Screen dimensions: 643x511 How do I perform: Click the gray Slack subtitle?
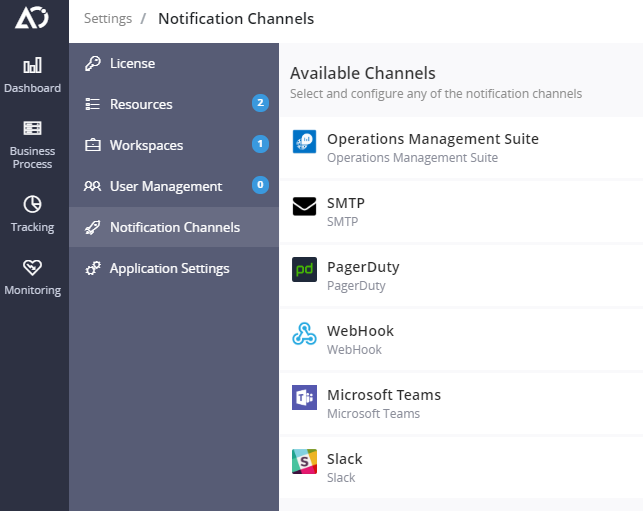pyautogui.click(x=341, y=478)
